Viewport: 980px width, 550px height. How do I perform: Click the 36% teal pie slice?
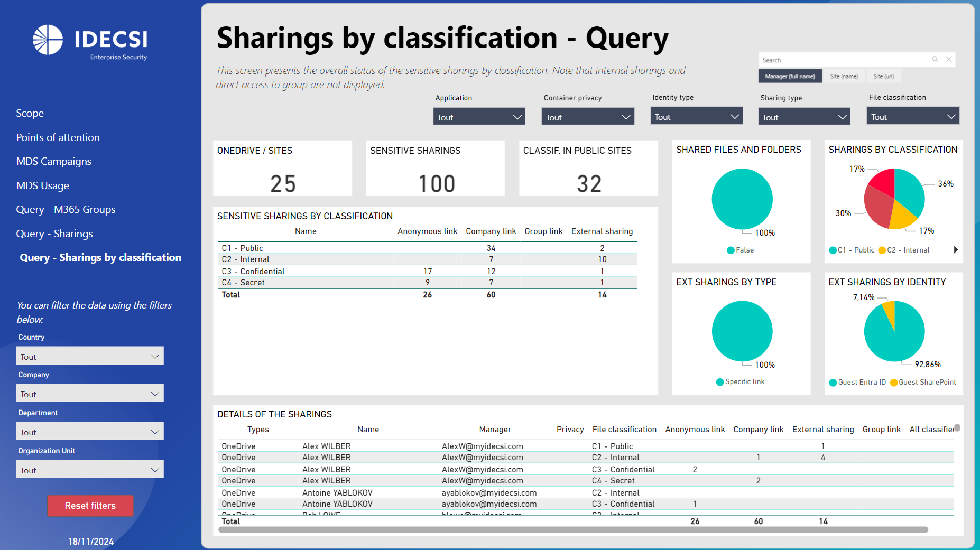(909, 190)
